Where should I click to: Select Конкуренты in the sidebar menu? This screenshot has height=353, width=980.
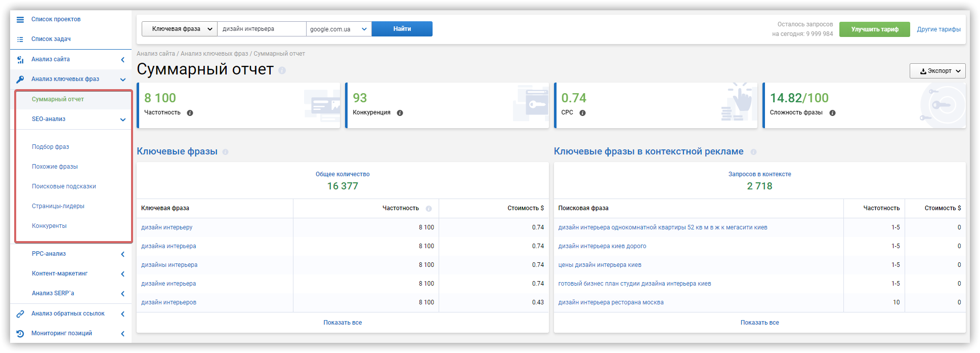(49, 226)
